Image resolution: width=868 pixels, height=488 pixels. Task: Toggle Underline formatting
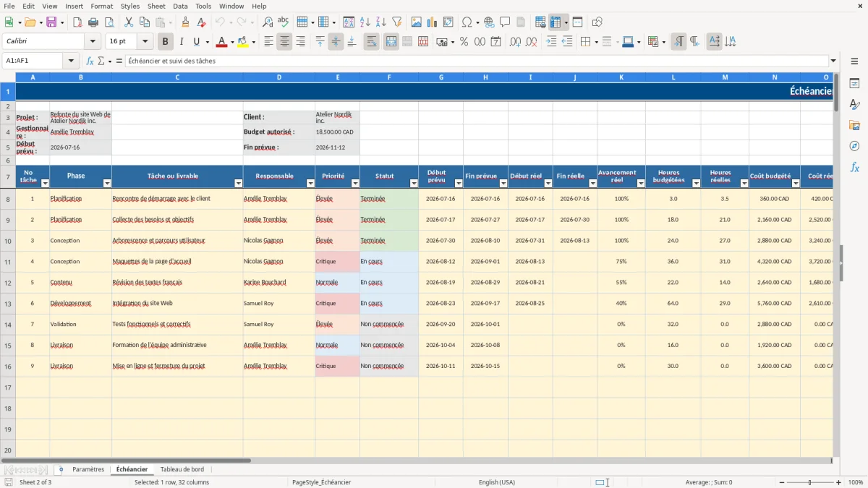[197, 42]
